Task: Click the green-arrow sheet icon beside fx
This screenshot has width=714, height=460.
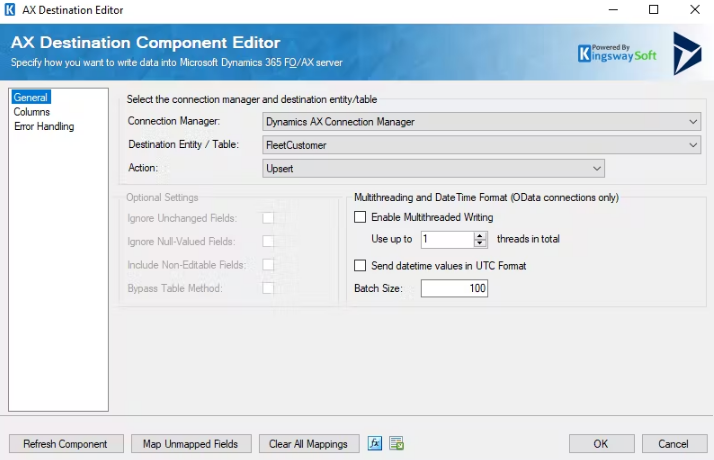Action: click(396, 444)
